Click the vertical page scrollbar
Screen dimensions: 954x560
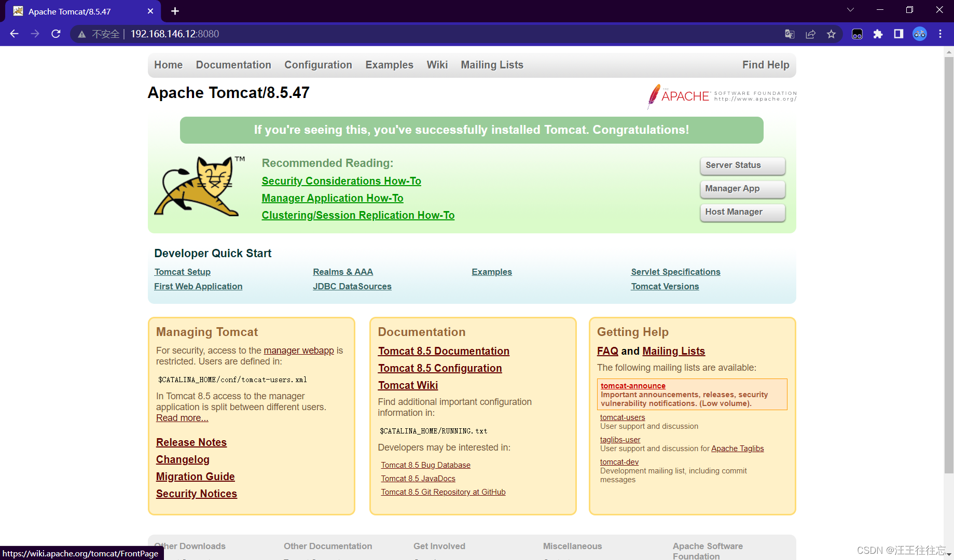949,264
